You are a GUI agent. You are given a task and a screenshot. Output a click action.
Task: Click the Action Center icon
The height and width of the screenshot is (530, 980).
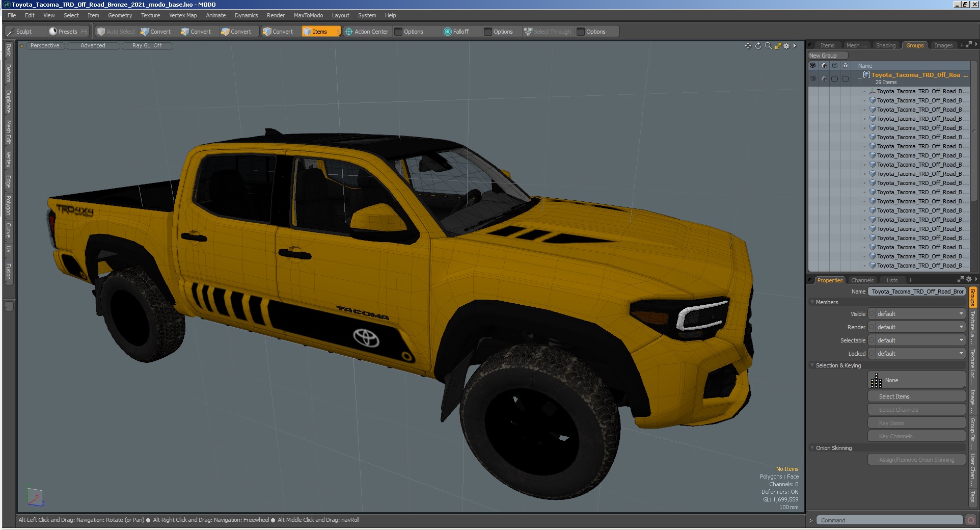349,32
